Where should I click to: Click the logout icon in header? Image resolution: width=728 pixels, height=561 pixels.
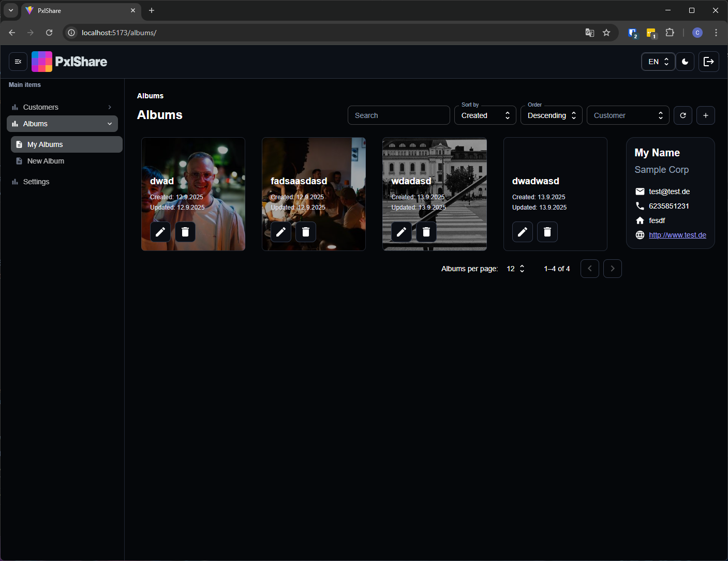(709, 62)
